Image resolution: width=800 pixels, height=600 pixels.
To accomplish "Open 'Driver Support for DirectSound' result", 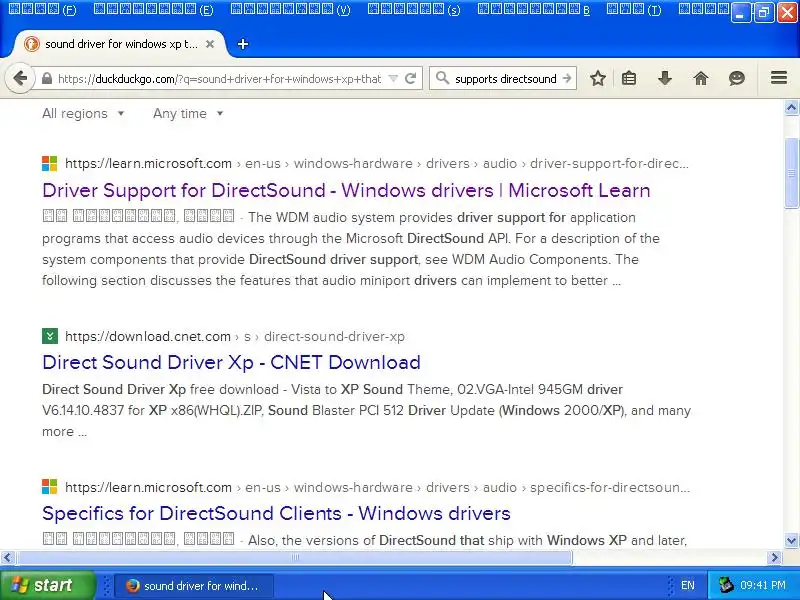I will point(346,190).
